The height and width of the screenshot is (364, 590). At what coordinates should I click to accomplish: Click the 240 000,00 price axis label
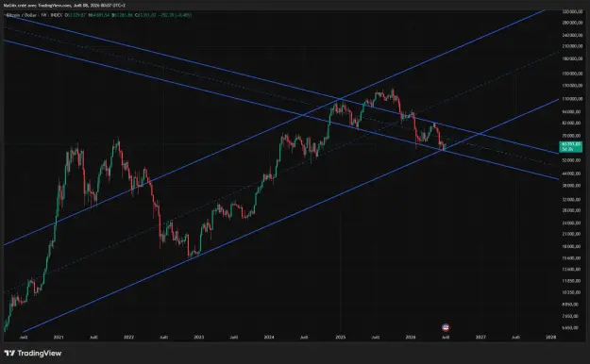(x=572, y=35)
